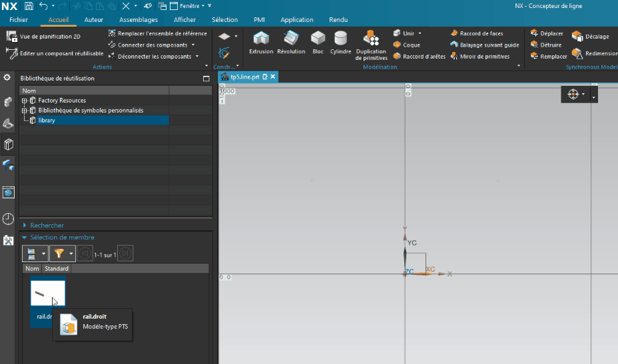The width and height of the screenshot is (618, 364).
Task: Open the member filter funnel dropdown
Action: [x=71, y=254]
